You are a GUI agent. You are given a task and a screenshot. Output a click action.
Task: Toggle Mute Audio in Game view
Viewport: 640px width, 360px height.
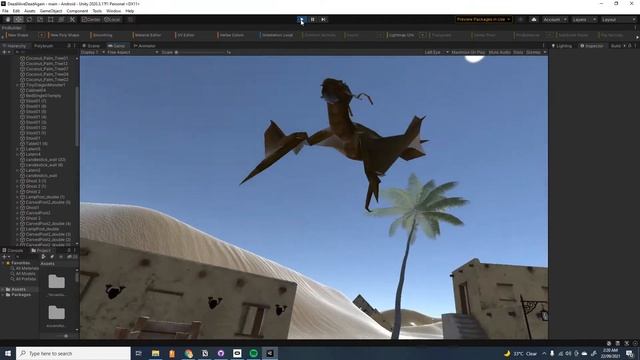(x=500, y=53)
